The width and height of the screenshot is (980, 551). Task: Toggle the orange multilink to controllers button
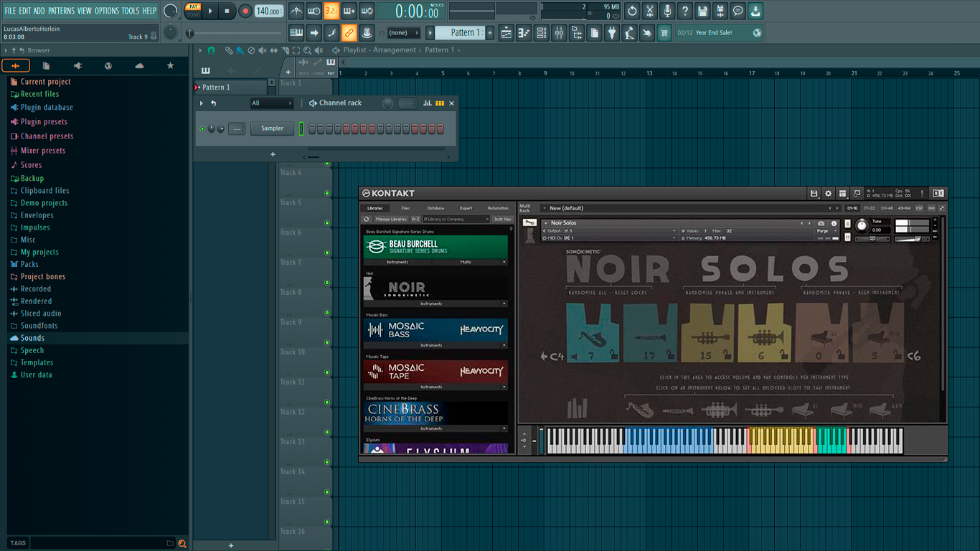click(349, 33)
